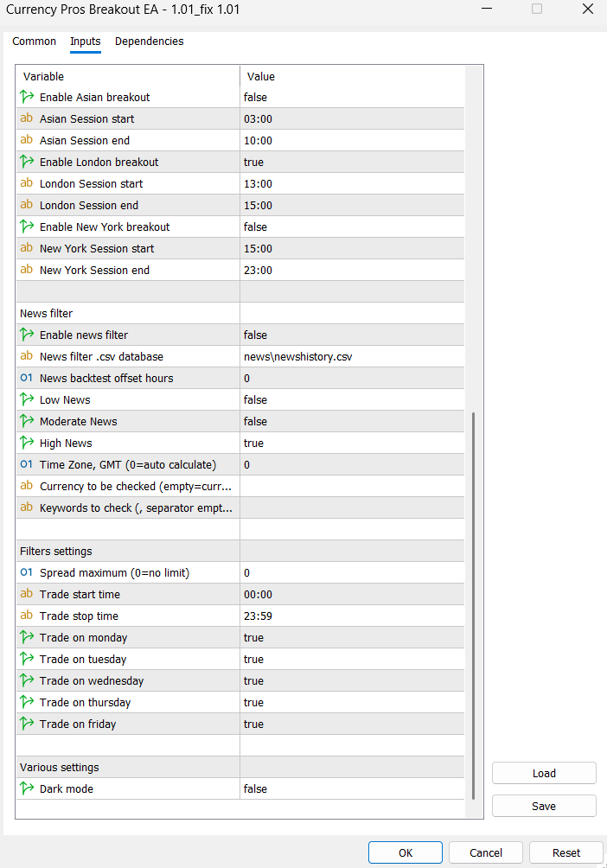Click the boolean icon beside Enable London breakout
The height and width of the screenshot is (868, 607).
[x=27, y=162]
